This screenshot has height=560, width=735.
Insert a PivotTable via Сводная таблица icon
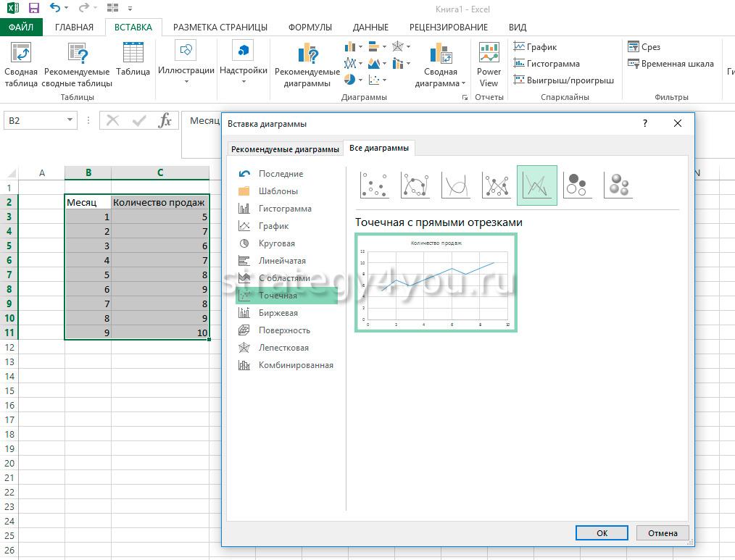tap(21, 54)
